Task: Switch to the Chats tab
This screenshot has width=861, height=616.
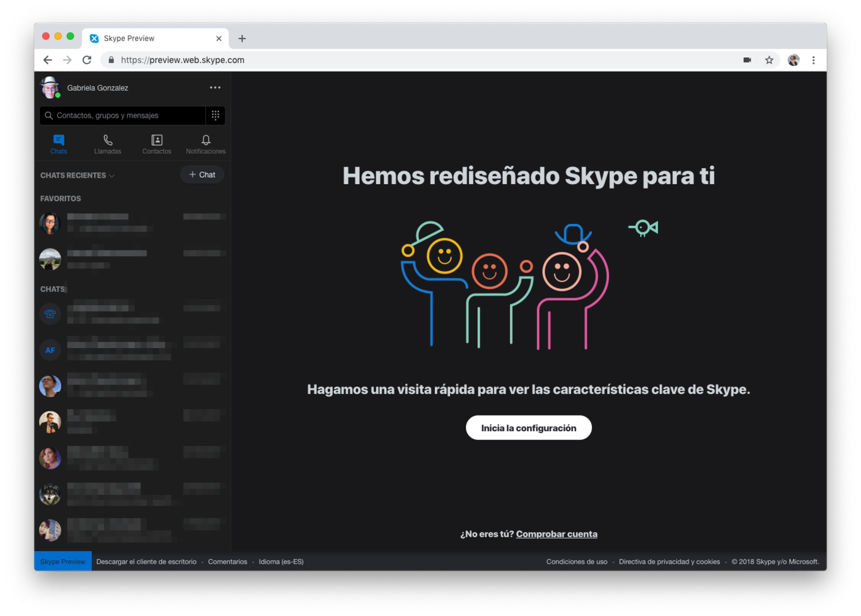Action: 59,144
